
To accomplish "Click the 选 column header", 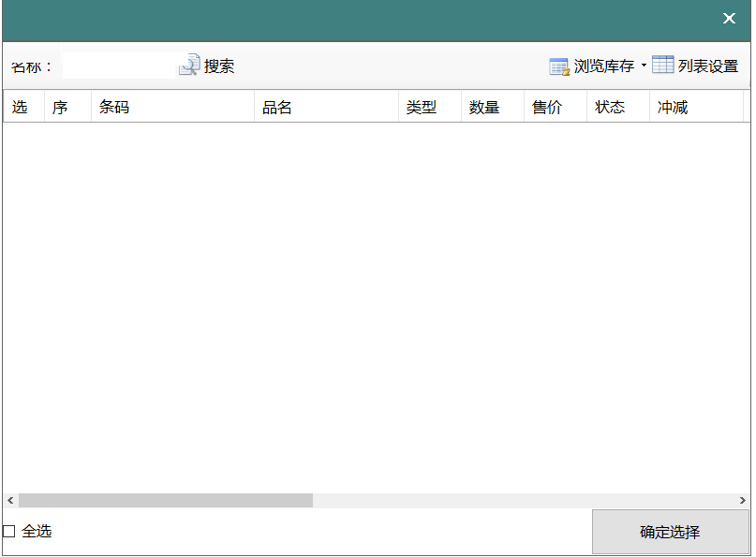I will click(x=20, y=107).
